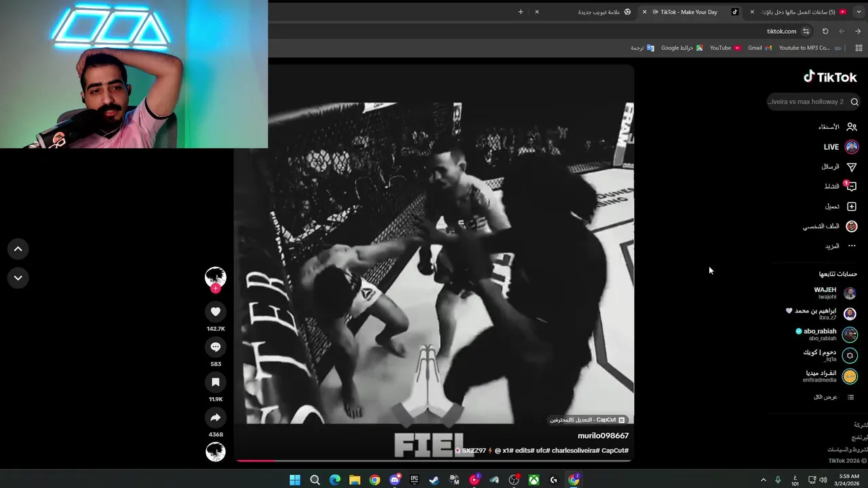Open Messages (الرسائل) sidebar item

pyautogui.click(x=839, y=167)
